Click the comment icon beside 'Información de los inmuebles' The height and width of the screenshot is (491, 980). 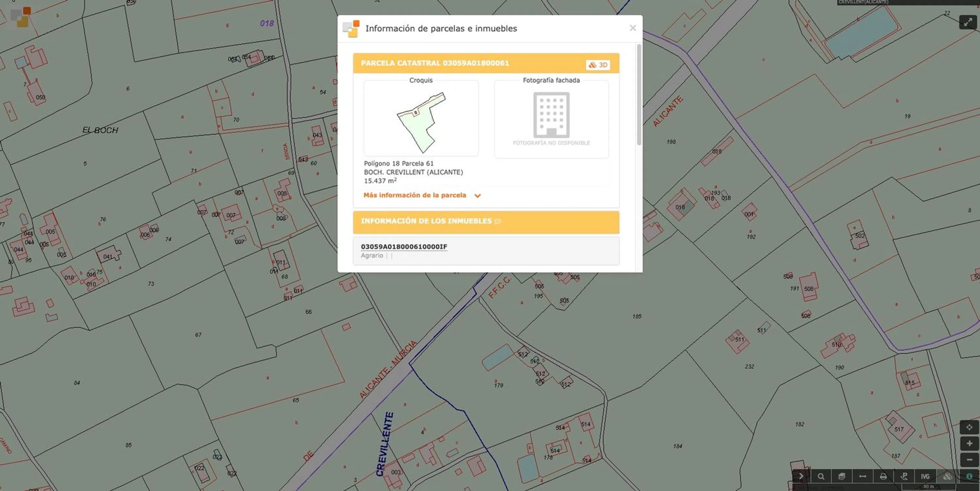(497, 222)
